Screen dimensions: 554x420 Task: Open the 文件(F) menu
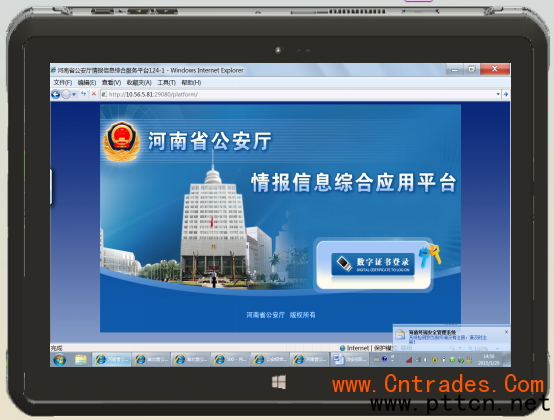(63, 82)
